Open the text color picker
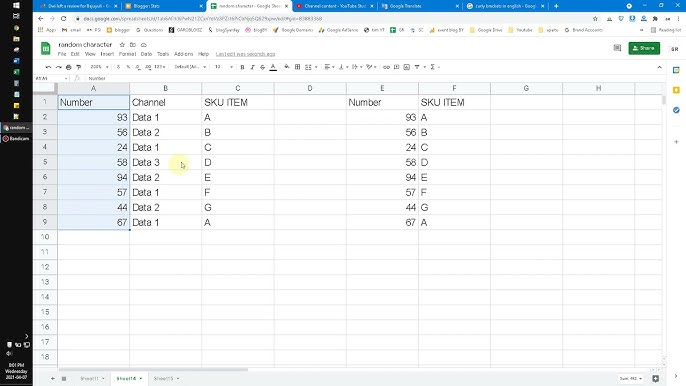 [273, 67]
